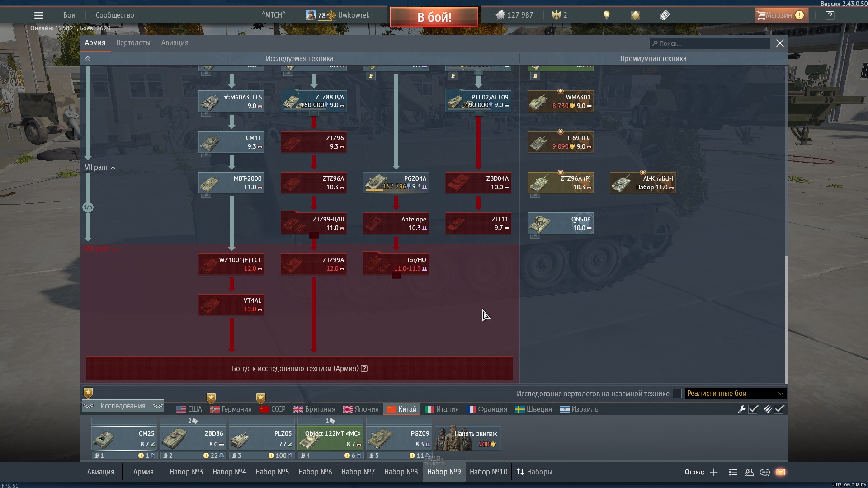Click the search magnifier icon

655,43
